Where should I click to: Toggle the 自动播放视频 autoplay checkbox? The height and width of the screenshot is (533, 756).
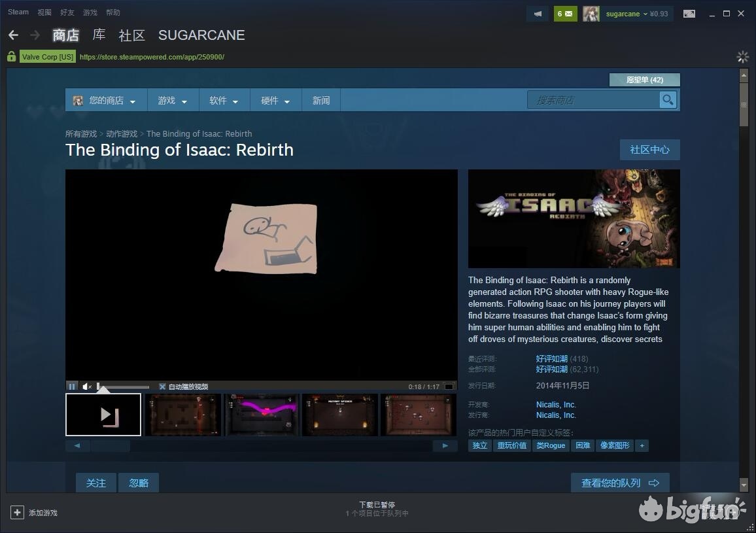pyautogui.click(x=162, y=387)
